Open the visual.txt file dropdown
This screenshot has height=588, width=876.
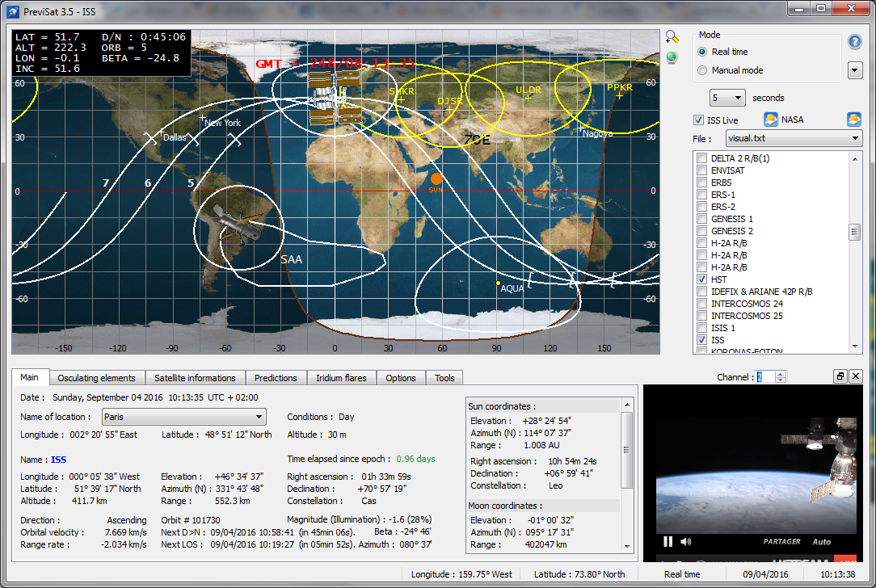click(794, 138)
